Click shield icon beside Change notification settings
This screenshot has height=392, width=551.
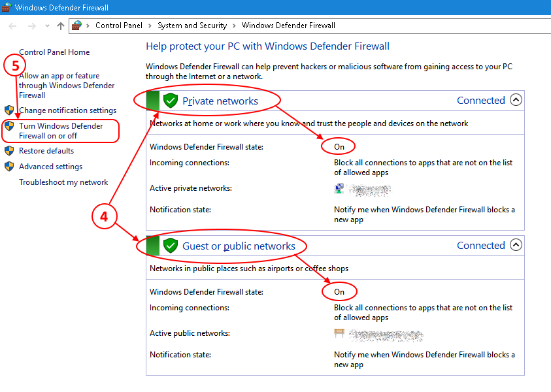(9, 110)
